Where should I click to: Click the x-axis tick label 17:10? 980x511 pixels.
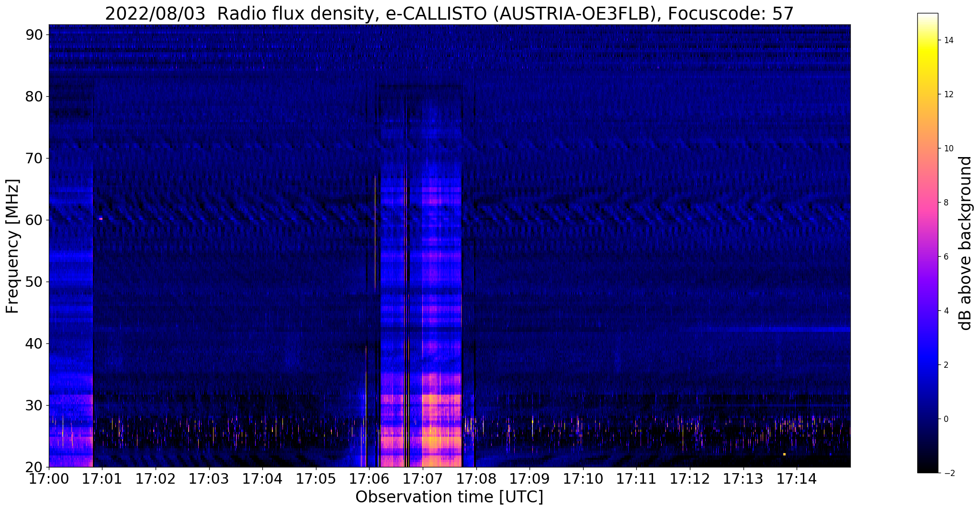(x=583, y=478)
